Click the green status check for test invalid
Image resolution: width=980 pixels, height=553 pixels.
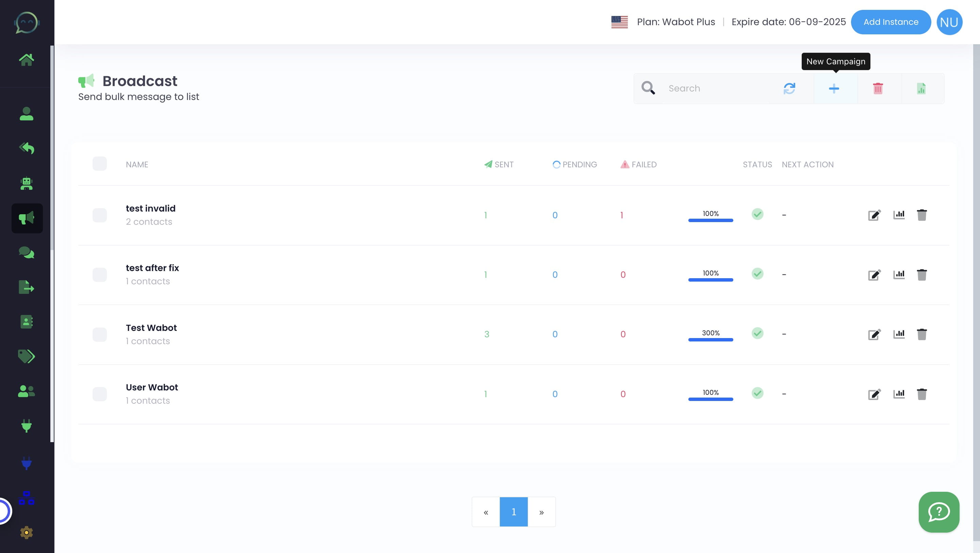pyautogui.click(x=757, y=214)
